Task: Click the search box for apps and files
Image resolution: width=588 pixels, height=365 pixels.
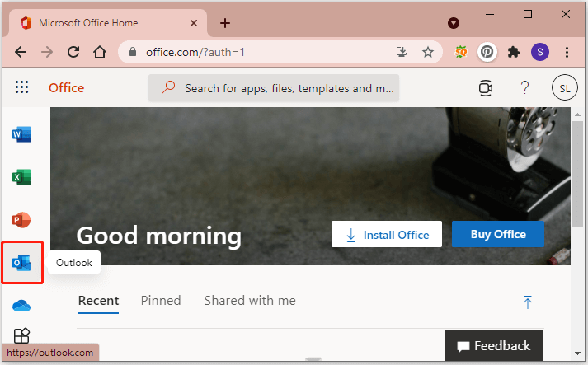Action: point(274,88)
